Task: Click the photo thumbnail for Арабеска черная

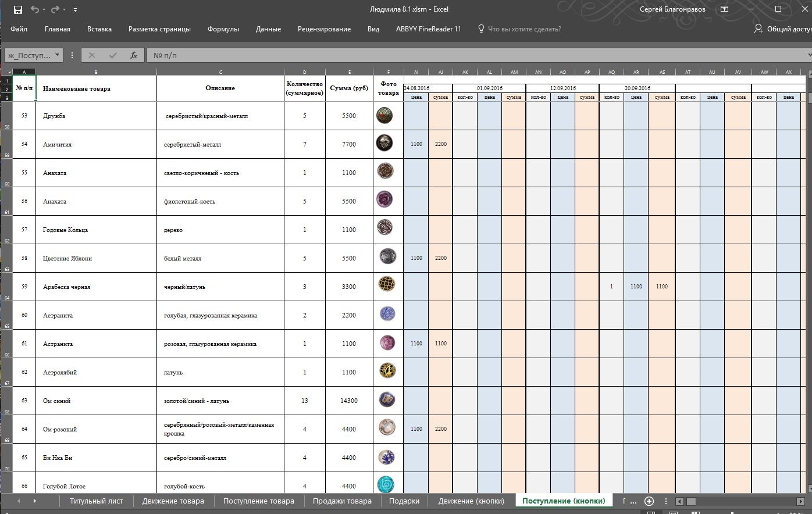Action: (387, 284)
